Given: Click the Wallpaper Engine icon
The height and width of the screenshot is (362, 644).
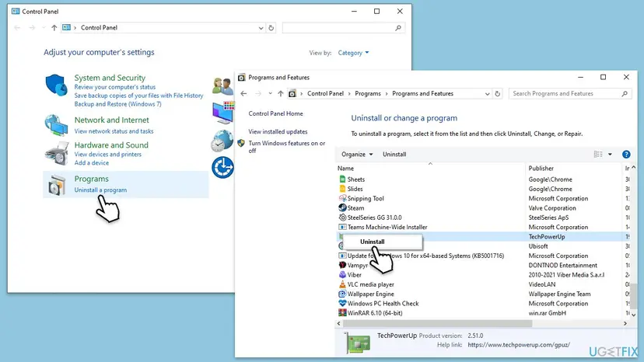Looking at the screenshot, I should 342,294.
